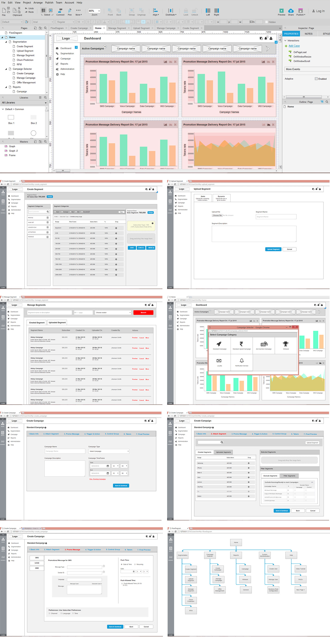Click the add folder icon in Masters panel
The image size is (330, 644).
click(40, 142)
